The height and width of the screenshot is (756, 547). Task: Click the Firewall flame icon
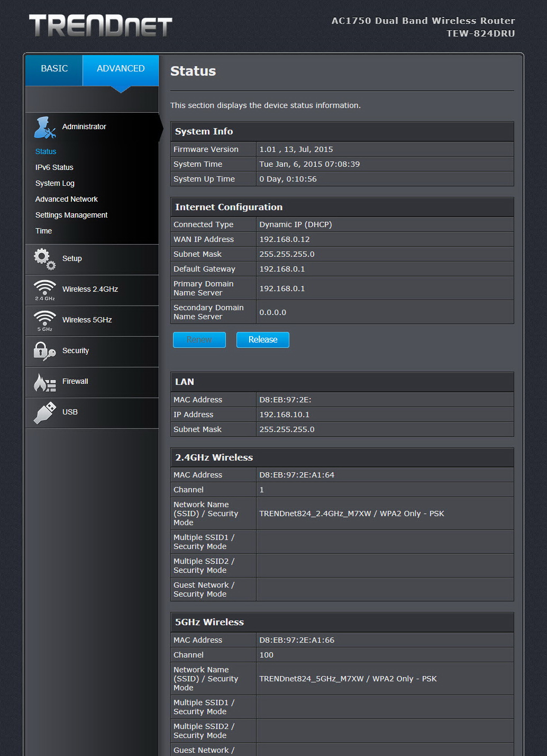pyautogui.click(x=44, y=382)
